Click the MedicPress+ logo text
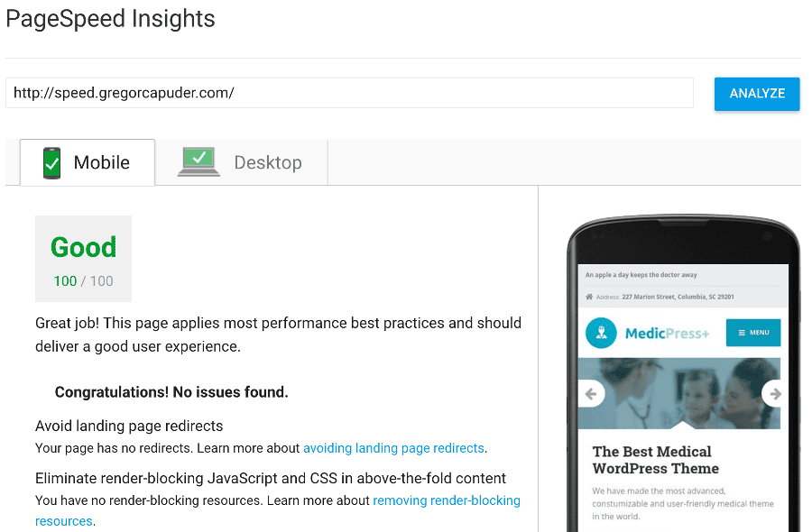 (x=667, y=334)
